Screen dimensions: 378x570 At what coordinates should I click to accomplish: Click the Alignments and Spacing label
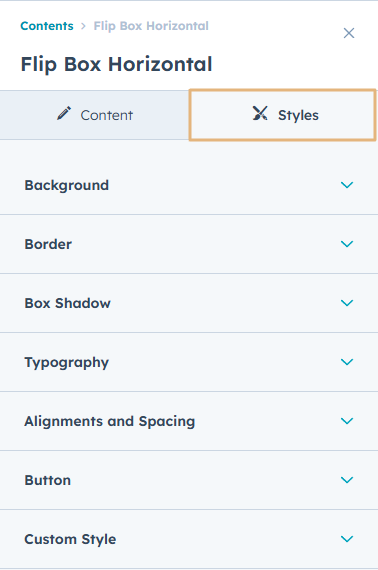point(109,421)
